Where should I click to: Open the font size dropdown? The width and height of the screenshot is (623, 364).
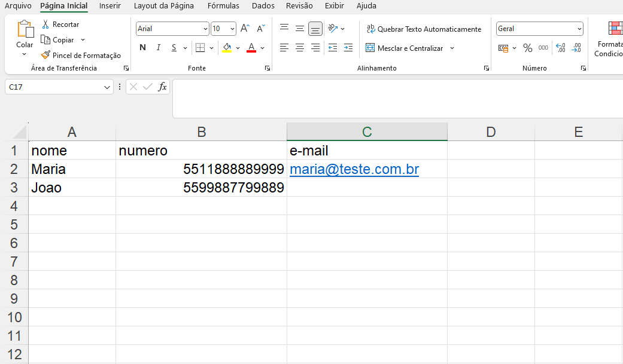click(x=232, y=29)
